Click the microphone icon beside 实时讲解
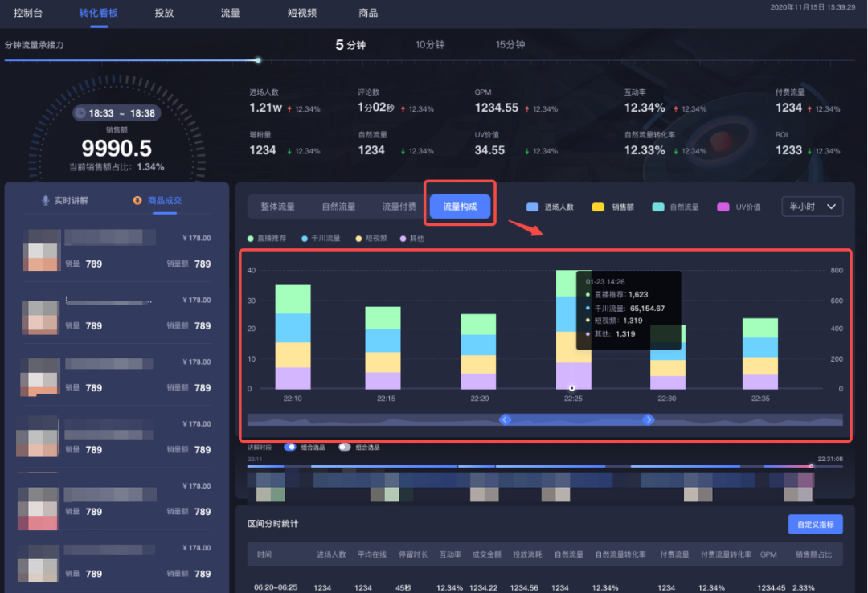Viewport: 868px width, 593px height. pyautogui.click(x=46, y=200)
